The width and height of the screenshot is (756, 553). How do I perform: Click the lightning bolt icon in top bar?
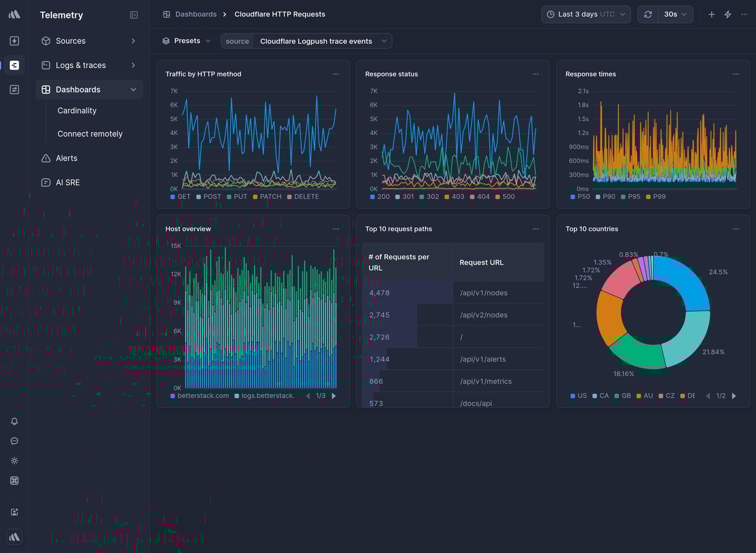pyautogui.click(x=728, y=14)
